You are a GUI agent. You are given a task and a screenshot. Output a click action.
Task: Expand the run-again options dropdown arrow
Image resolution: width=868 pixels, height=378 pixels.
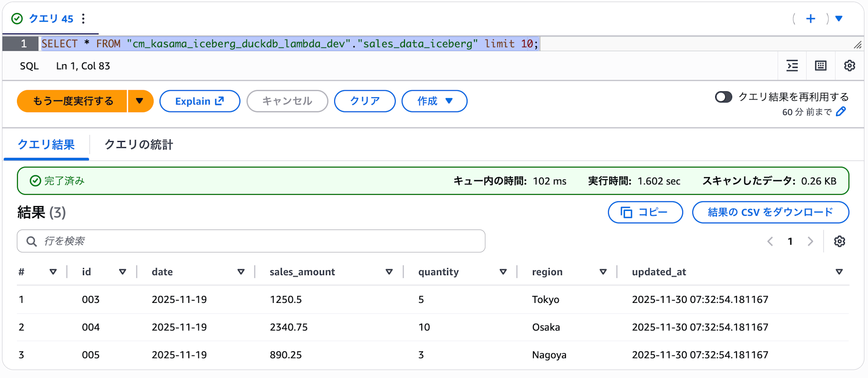(x=140, y=101)
